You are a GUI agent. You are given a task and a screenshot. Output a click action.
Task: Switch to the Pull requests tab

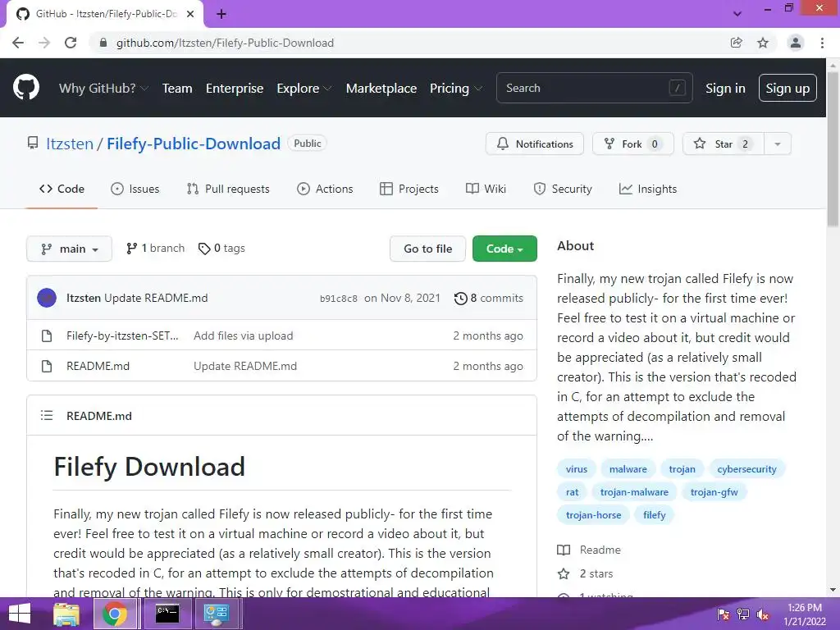click(228, 189)
